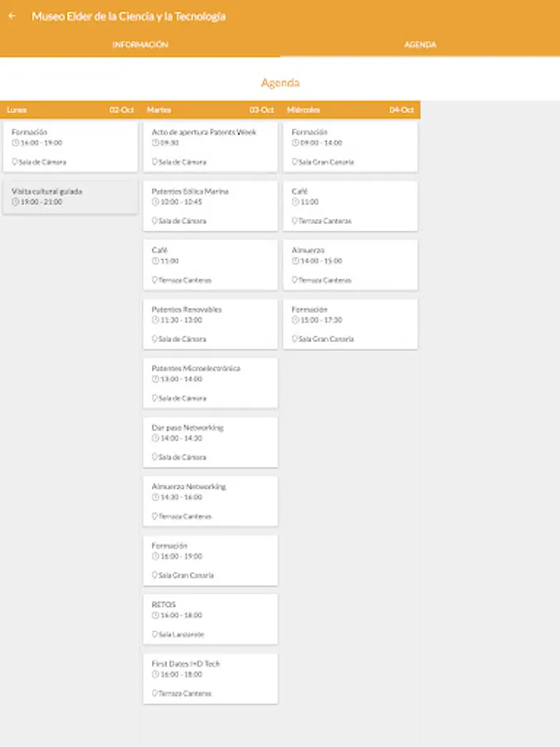Open the First Dates I+D Tech event
Image resolution: width=560 pixels, height=747 pixels.
210,678
